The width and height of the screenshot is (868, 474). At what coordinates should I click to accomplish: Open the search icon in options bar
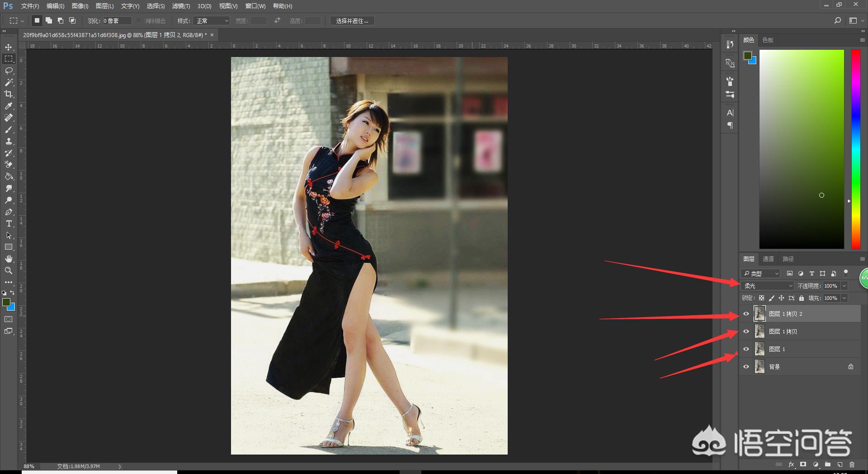838,21
